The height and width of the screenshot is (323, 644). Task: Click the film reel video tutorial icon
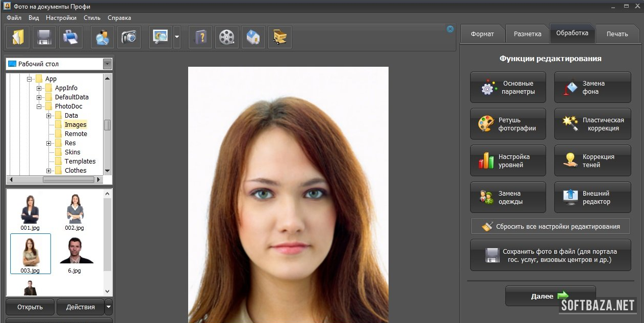[226, 38]
